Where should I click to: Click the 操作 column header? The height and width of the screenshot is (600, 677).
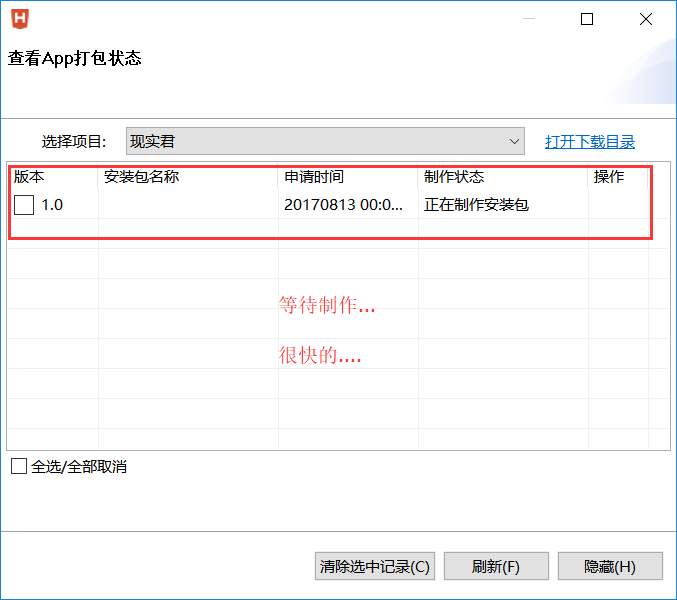coord(618,177)
